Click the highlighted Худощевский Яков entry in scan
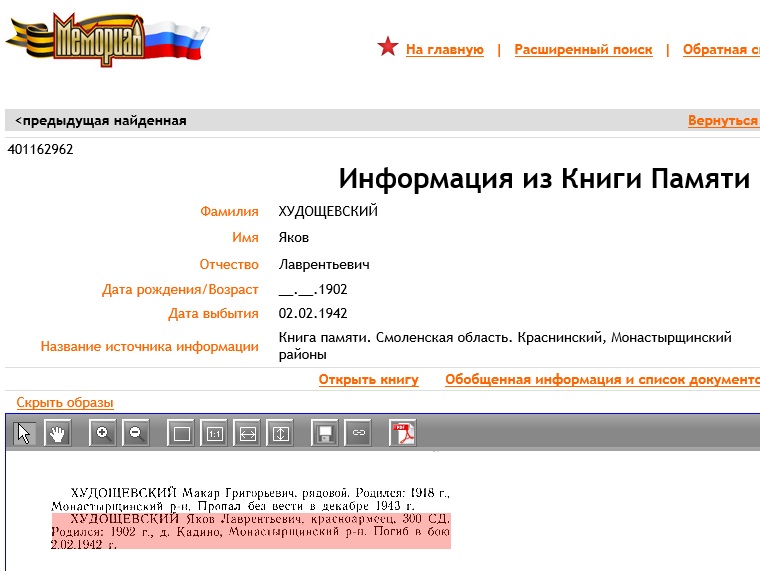The image size is (760, 571). point(251,531)
